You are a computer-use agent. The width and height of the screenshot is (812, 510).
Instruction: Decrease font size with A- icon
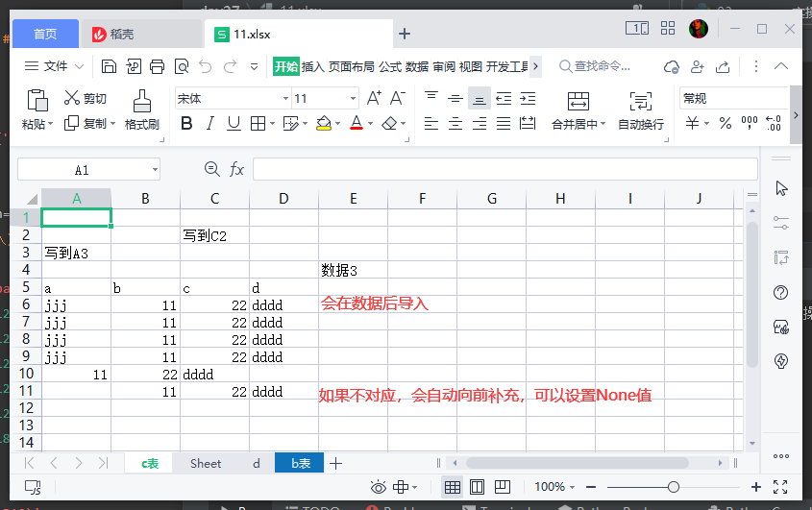pos(397,98)
